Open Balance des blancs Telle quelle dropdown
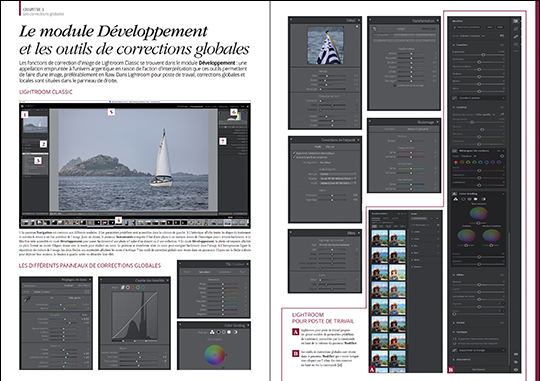Viewport: 540px width, 381px height. pos(486,114)
